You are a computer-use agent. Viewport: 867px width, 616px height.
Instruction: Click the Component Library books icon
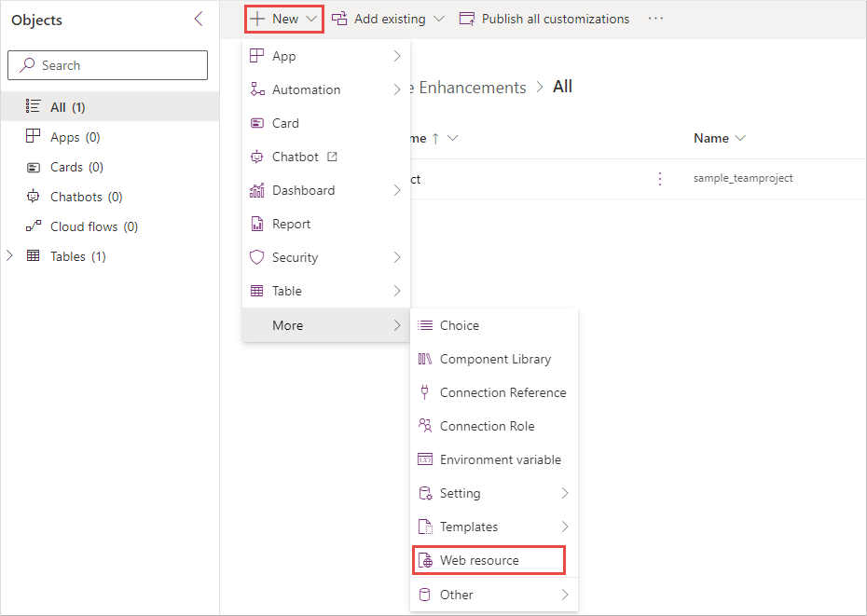point(425,359)
